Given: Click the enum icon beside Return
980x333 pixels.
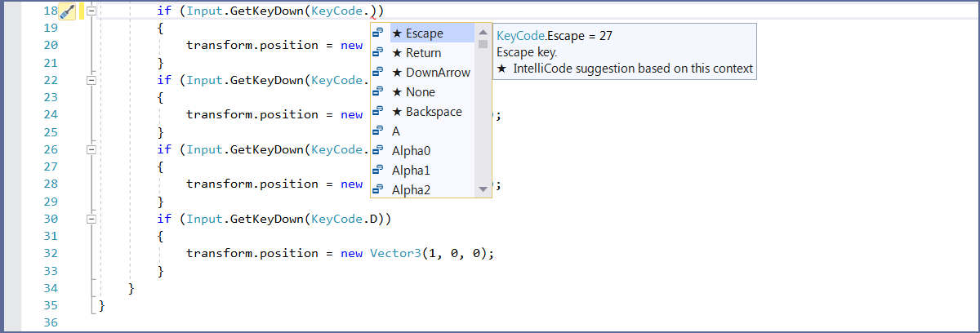Looking at the screenshot, I should (378, 53).
